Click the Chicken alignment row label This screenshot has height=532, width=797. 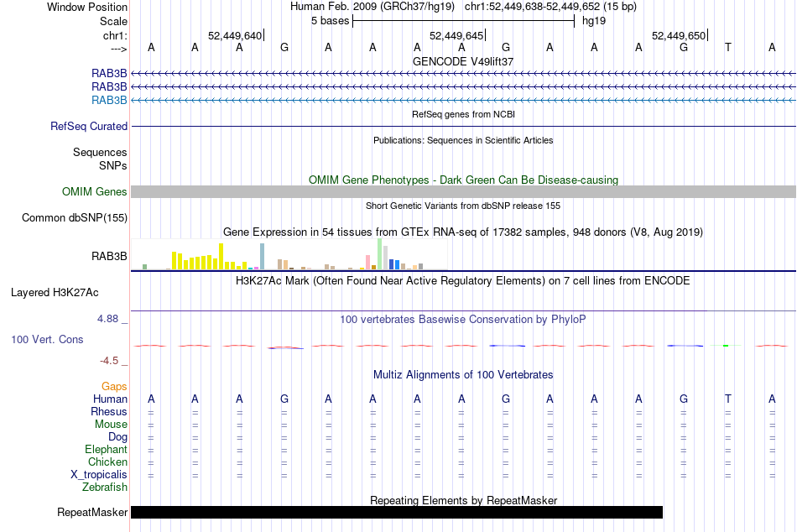tap(107, 462)
